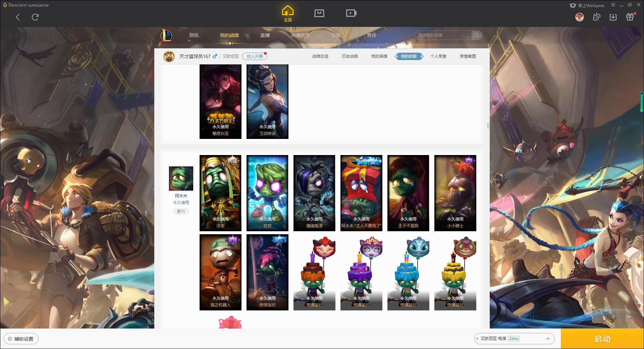Select the 我的皮肤 sub-tab
Viewport: 644px width, 349px height.
[409, 56]
